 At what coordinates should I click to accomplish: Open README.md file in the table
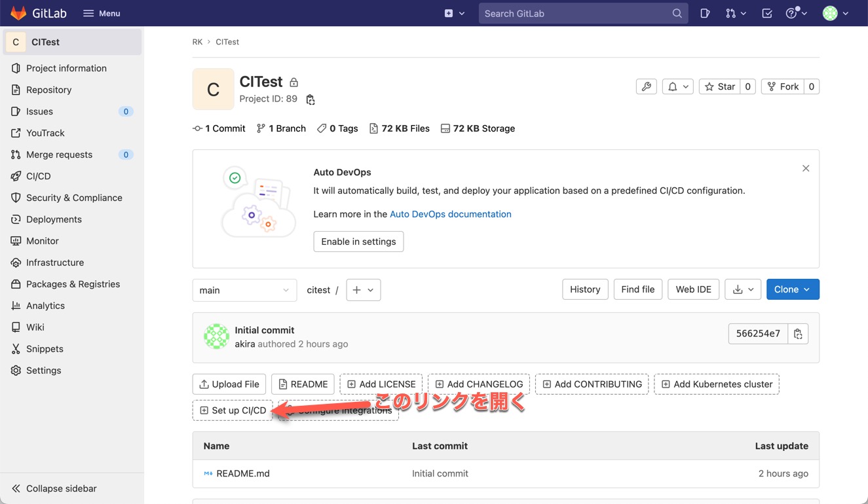click(243, 473)
